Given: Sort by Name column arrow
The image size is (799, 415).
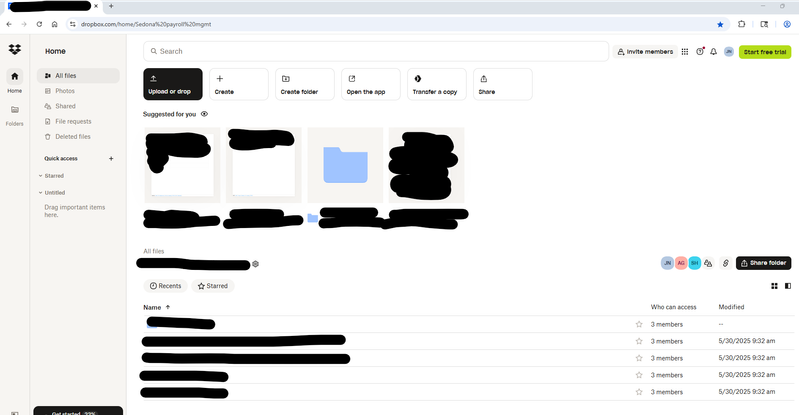Looking at the screenshot, I should click(168, 307).
